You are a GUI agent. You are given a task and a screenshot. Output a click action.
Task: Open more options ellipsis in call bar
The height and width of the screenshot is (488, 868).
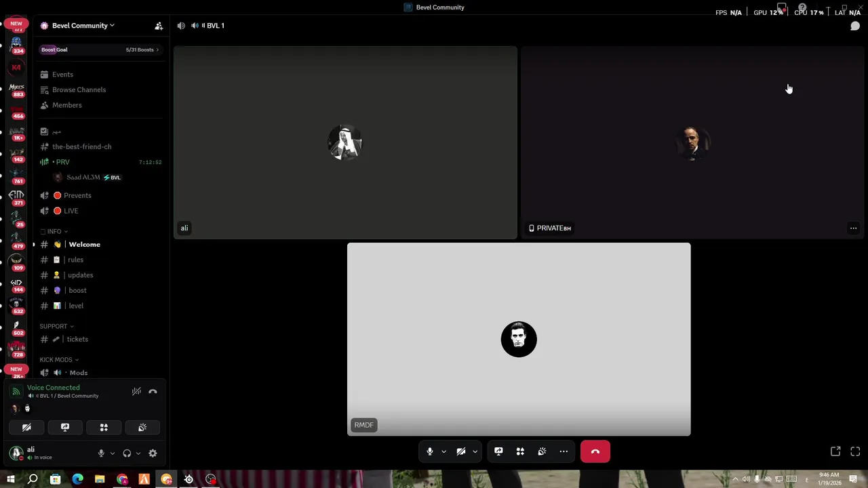point(564,451)
